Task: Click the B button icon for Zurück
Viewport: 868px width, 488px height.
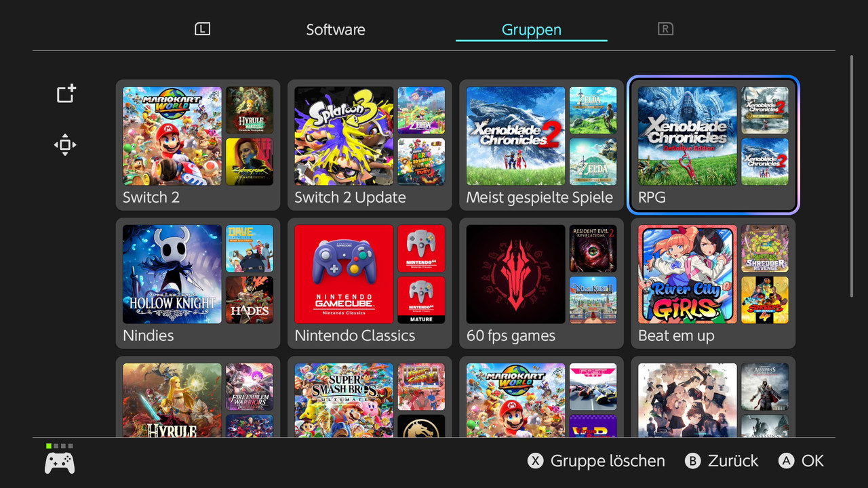Action: (692, 461)
